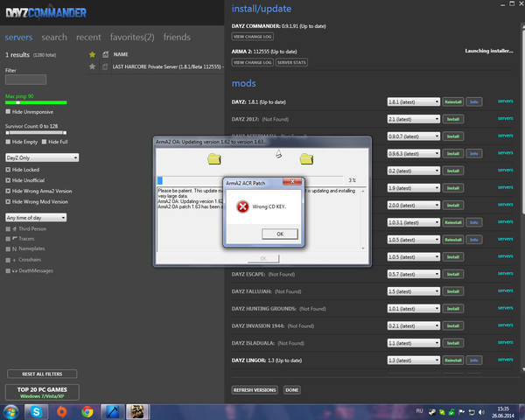Image resolution: width=525 pixels, height=420 pixels.
Task: Click the Survivor Count range slider
Action: coord(36,133)
